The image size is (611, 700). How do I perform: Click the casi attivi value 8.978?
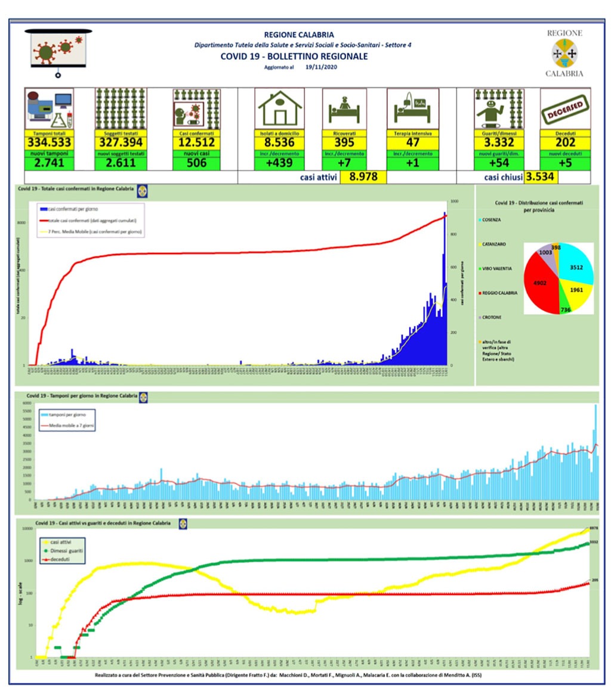[363, 176]
